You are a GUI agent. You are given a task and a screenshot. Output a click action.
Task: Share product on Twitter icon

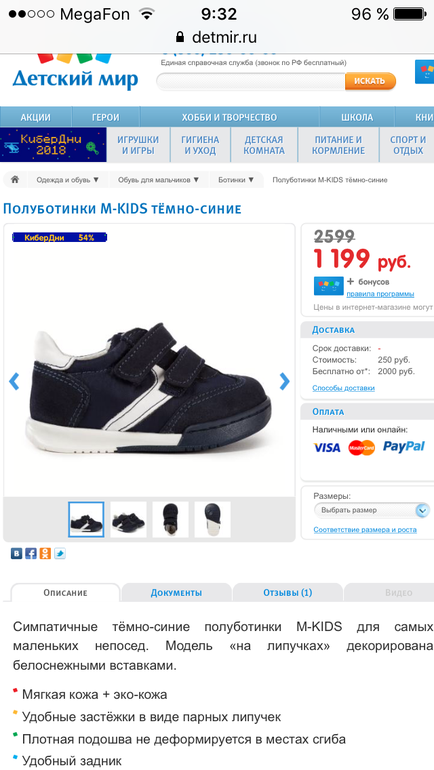tap(60, 553)
